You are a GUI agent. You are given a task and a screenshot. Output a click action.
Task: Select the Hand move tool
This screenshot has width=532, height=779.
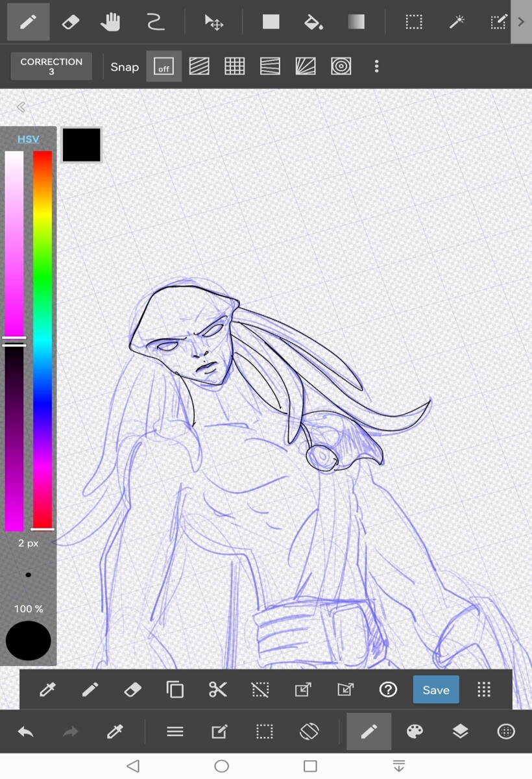pos(111,22)
